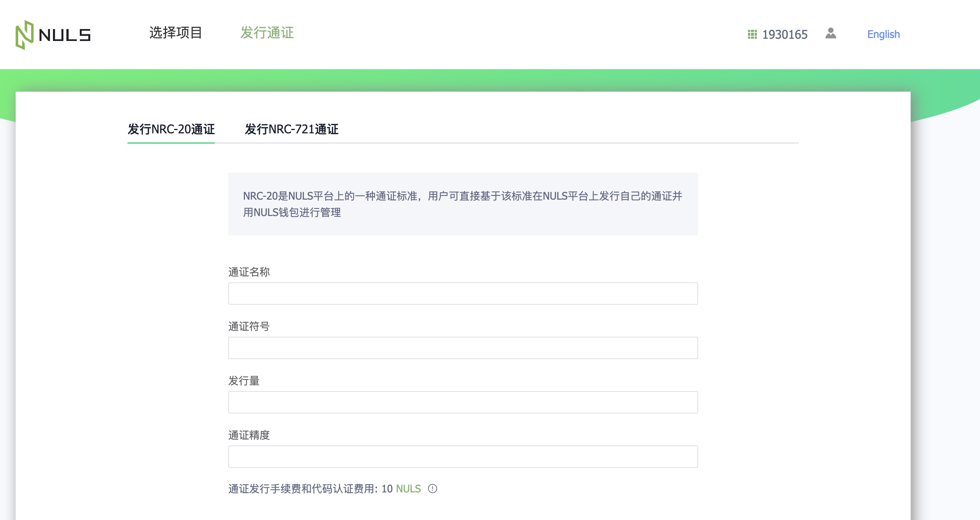Open the 选择项目 menu item
Viewport: 980px width, 520px height.
tap(176, 33)
